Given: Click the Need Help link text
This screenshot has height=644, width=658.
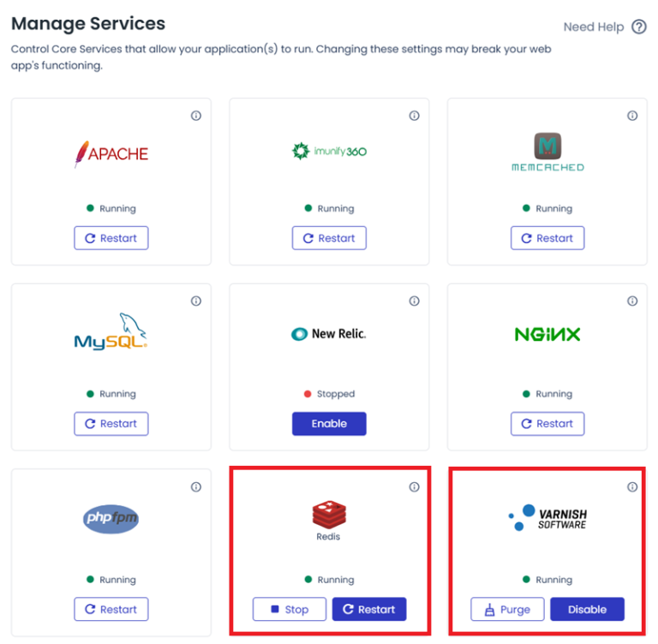Looking at the screenshot, I should click(594, 27).
